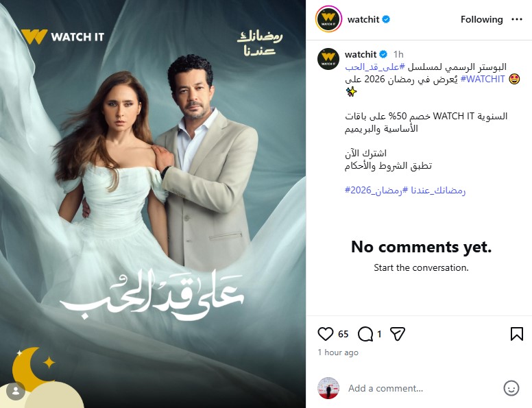The height and width of the screenshot is (408, 532).
Task: Open the watchit username in header
Action: point(363,20)
